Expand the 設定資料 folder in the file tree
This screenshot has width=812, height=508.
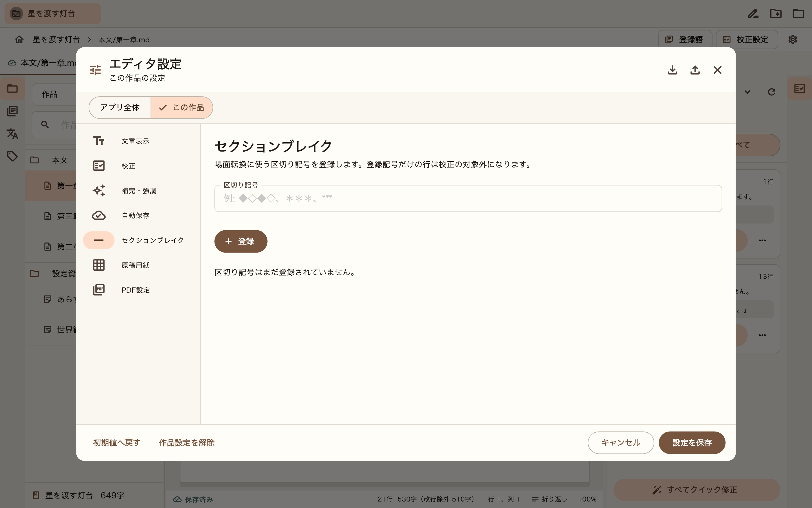click(x=51, y=273)
